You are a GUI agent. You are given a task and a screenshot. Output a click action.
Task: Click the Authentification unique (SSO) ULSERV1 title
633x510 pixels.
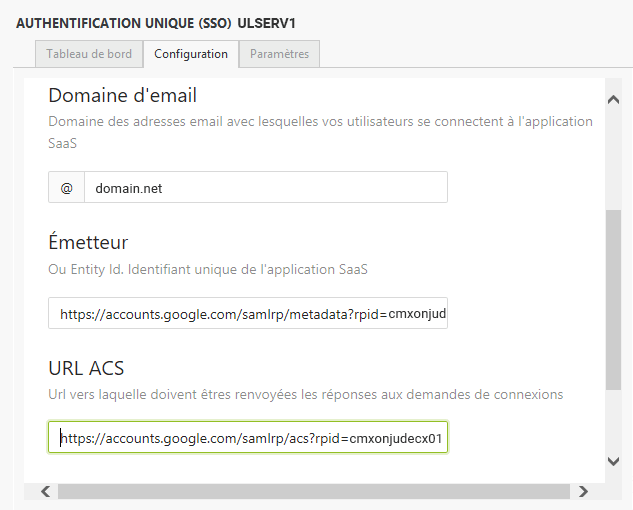(x=156, y=23)
